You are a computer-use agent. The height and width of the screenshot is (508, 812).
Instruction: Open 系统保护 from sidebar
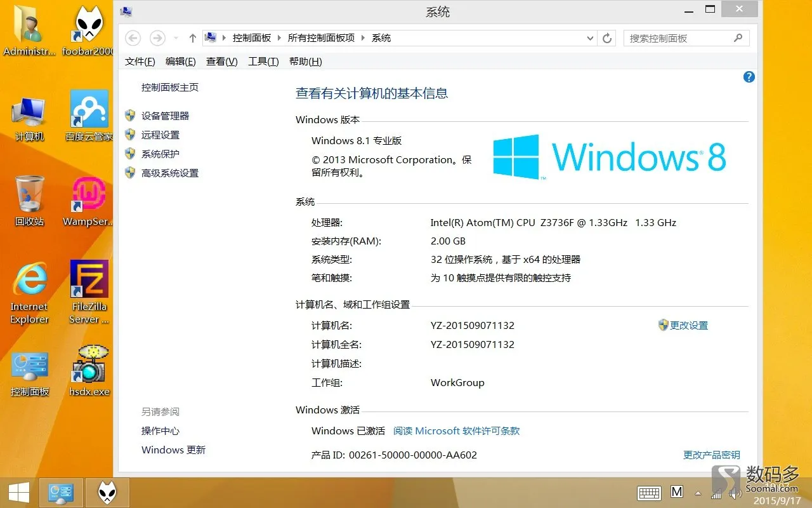click(160, 154)
